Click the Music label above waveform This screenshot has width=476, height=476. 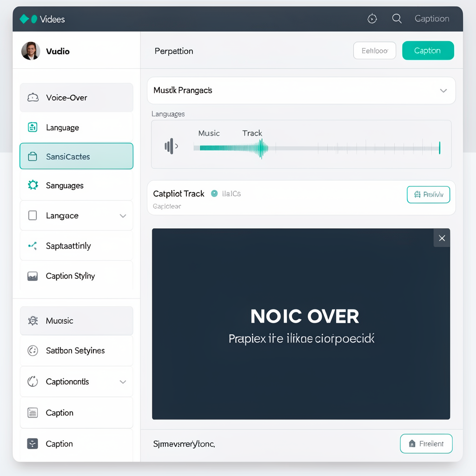point(209,133)
